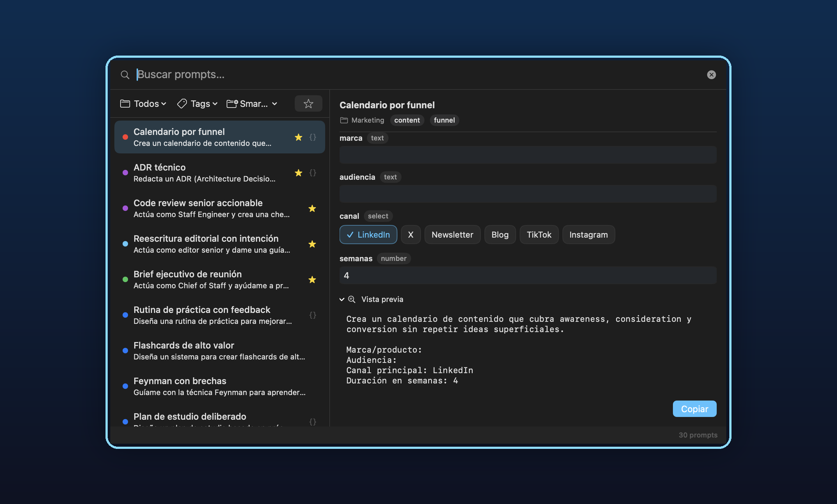Click the Marketing folder label

(367, 120)
